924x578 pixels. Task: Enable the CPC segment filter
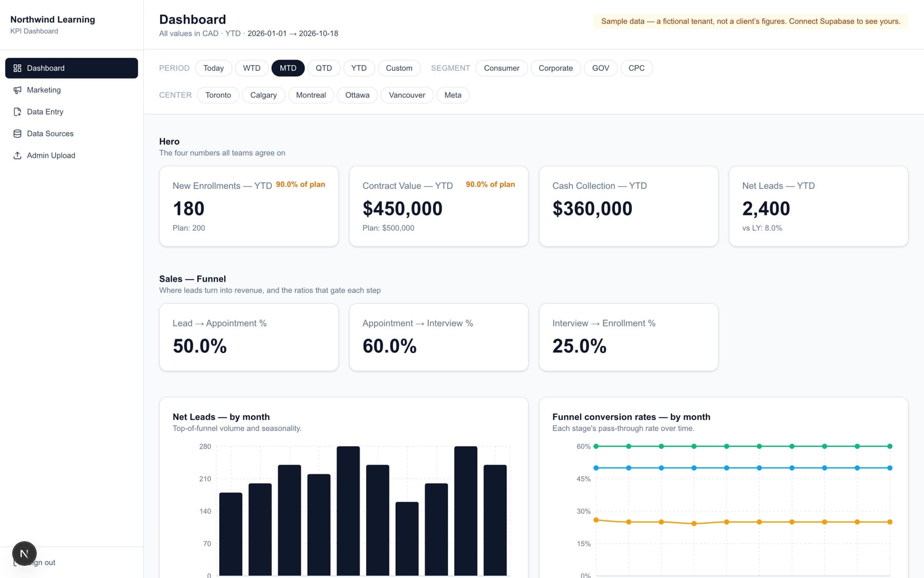637,68
